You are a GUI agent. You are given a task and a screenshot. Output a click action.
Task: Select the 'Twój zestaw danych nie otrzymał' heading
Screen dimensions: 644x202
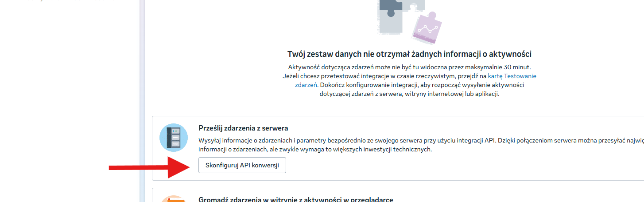coord(409,54)
